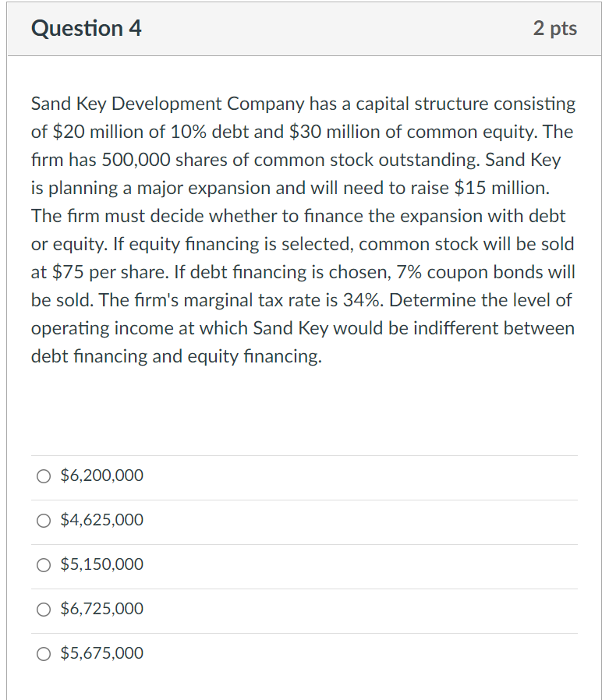Click the $5,675,000 answer label text
This screenshot has width=609, height=700.
point(100,653)
